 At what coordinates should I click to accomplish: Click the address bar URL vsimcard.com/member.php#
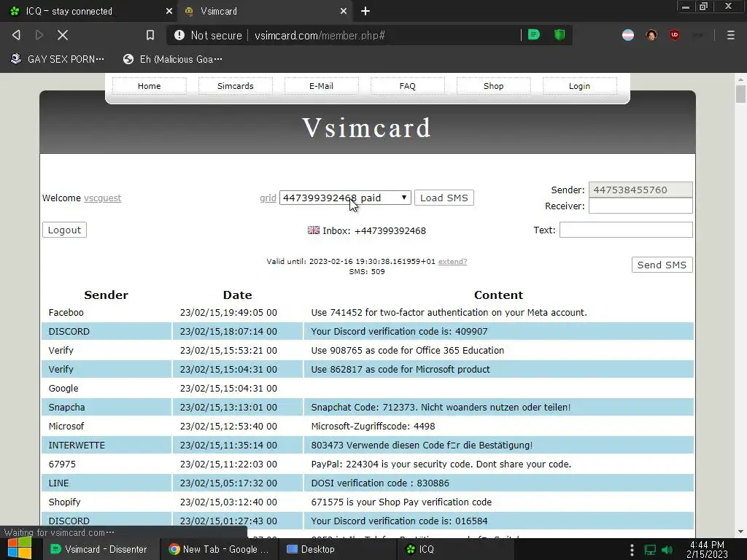click(320, 35)
